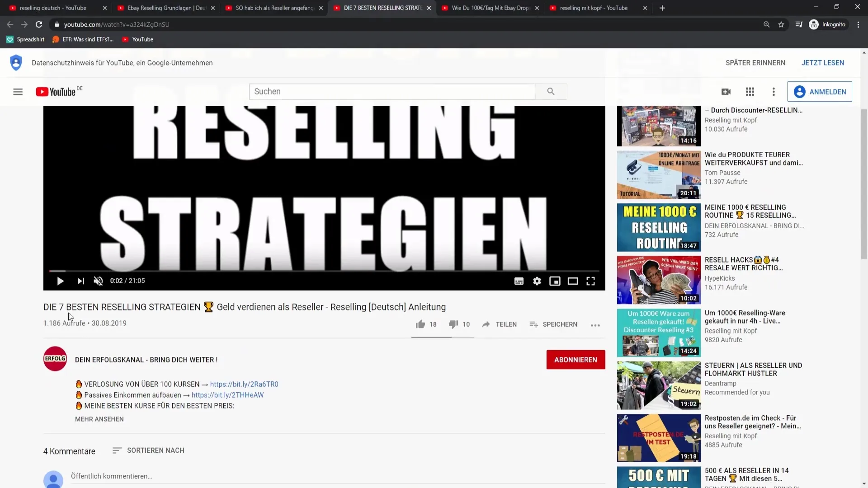
Task: Open the create video camera icon
Action: pyautogui.click(x=726, y=92)
